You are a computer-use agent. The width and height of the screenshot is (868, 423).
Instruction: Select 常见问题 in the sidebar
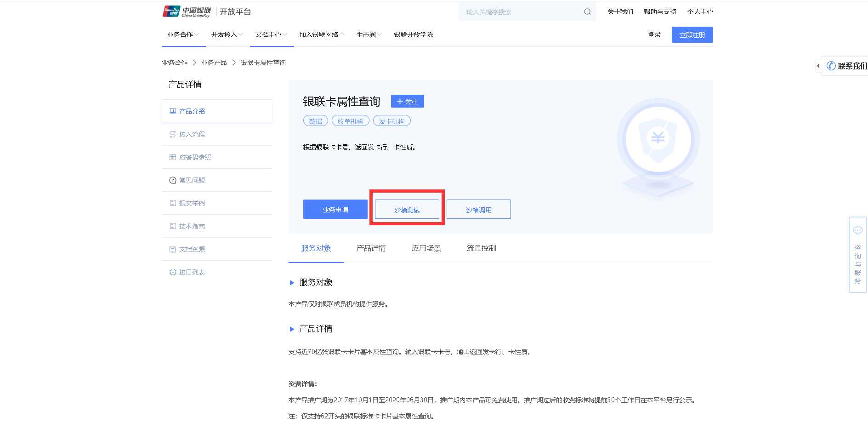(217, 180)
